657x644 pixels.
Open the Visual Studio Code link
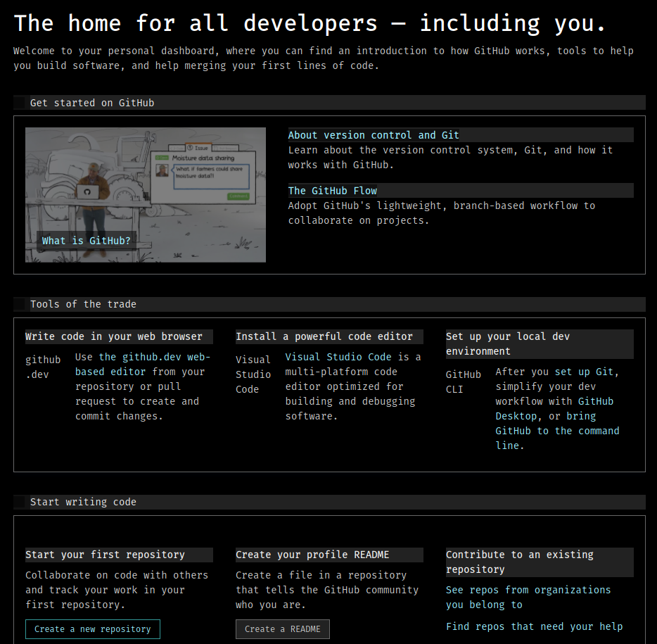point(338,357)
